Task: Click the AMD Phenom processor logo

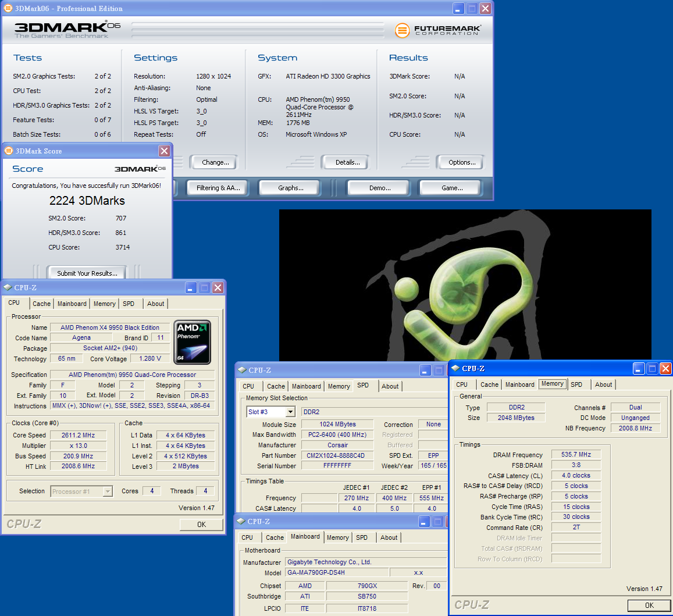Action: click(192, 342)
